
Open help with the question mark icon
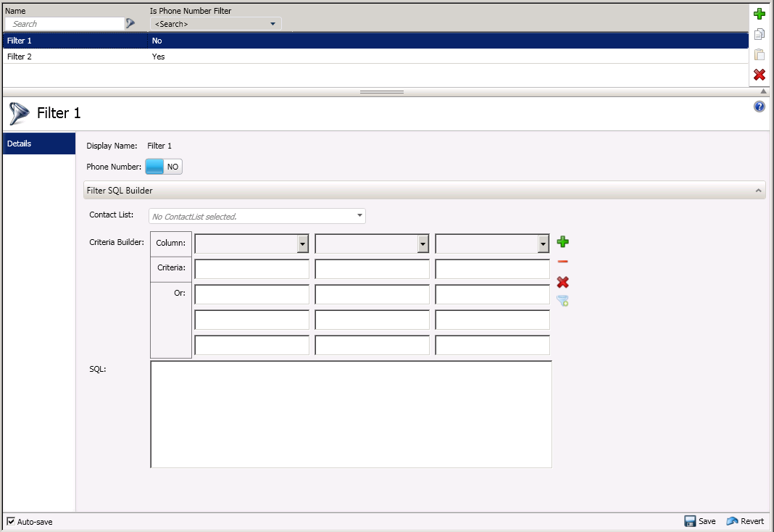tap(760, 107)
